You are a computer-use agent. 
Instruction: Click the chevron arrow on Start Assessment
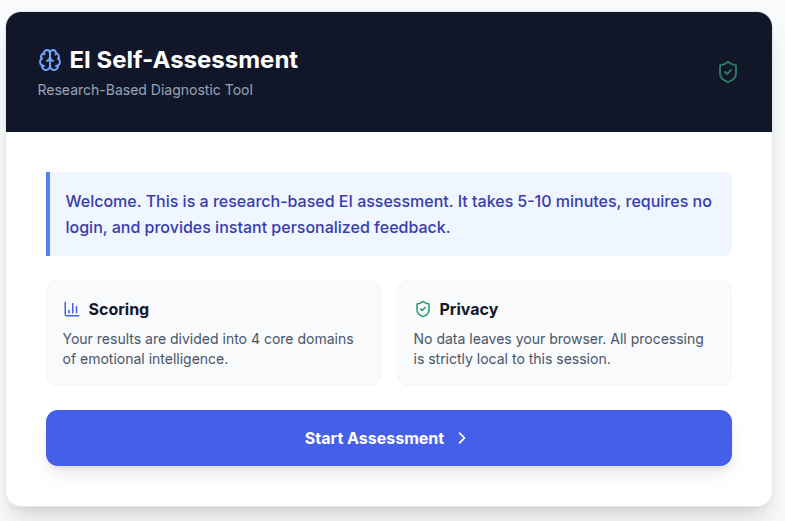462,438
